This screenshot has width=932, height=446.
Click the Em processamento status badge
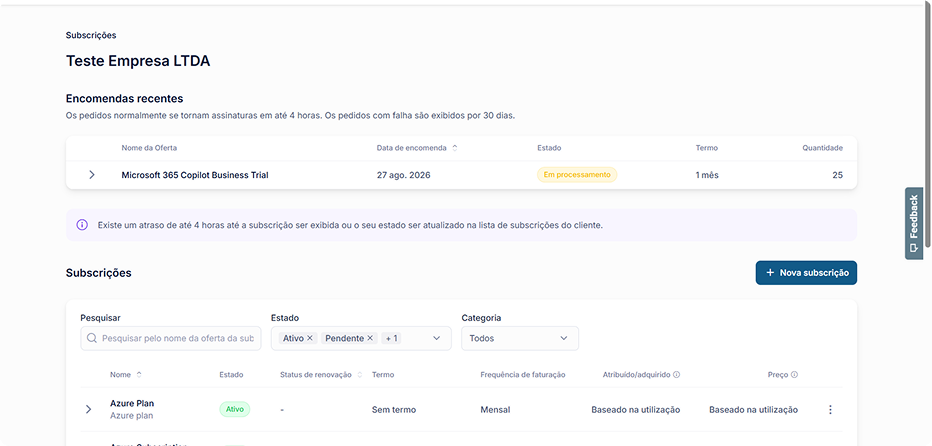pos(577,175)
